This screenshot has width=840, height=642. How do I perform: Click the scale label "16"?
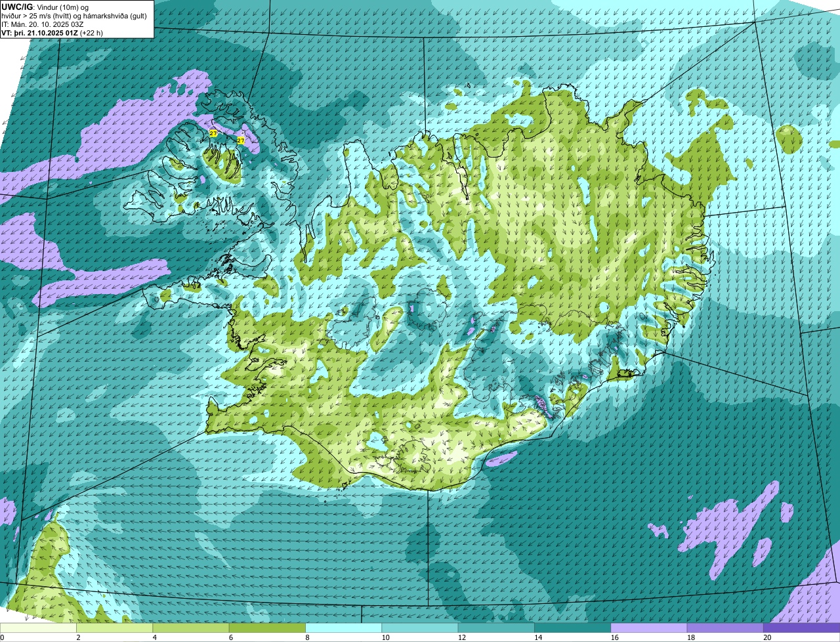(614, 637)
